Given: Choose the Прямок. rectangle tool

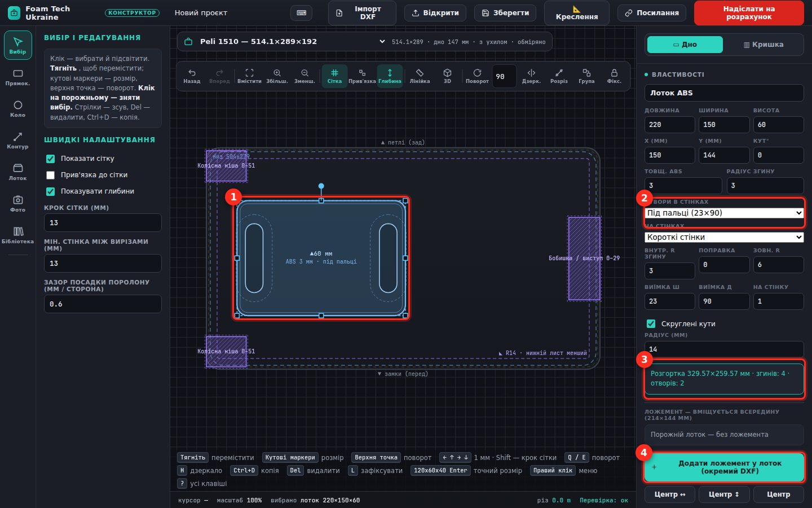Looking at the screenshot, I should (x=17, y=77).
